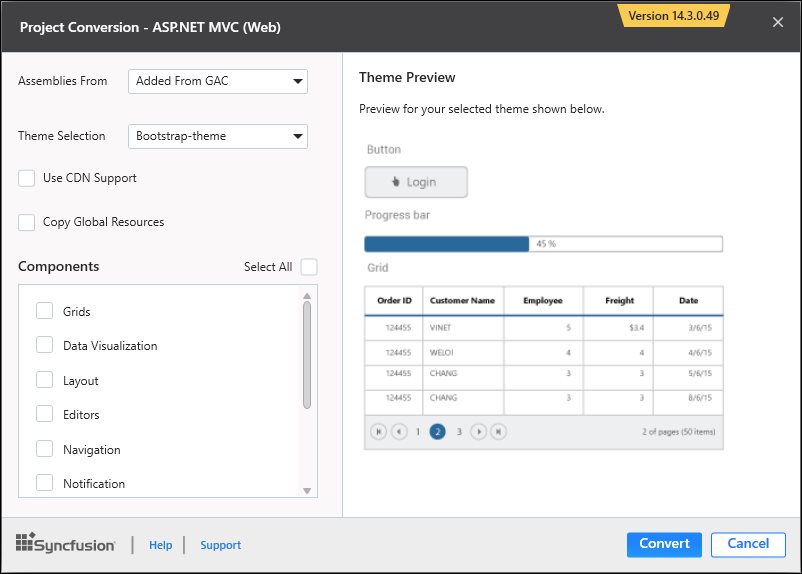Go to next page in grid pager
This screenshot has height=574, width=802.
[x=479, y=432]
